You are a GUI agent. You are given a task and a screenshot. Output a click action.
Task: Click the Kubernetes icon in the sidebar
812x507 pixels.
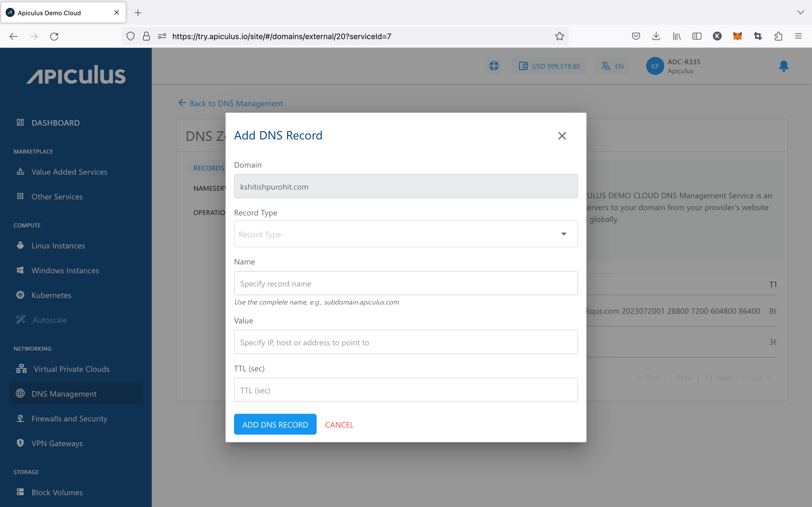[x=21, y=295]
